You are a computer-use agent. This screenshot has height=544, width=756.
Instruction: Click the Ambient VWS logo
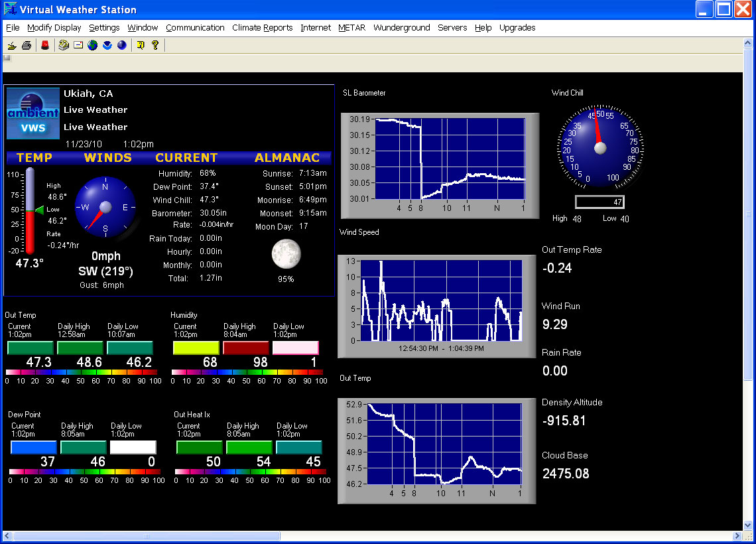pos(32,113)
